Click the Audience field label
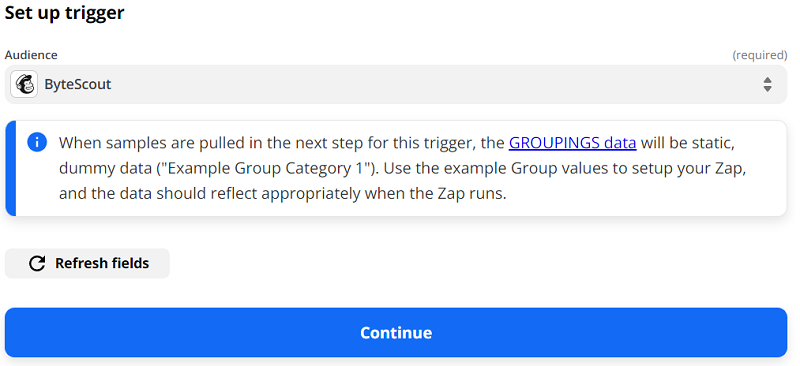The image size is (800, 366). (x=31, y=55)
